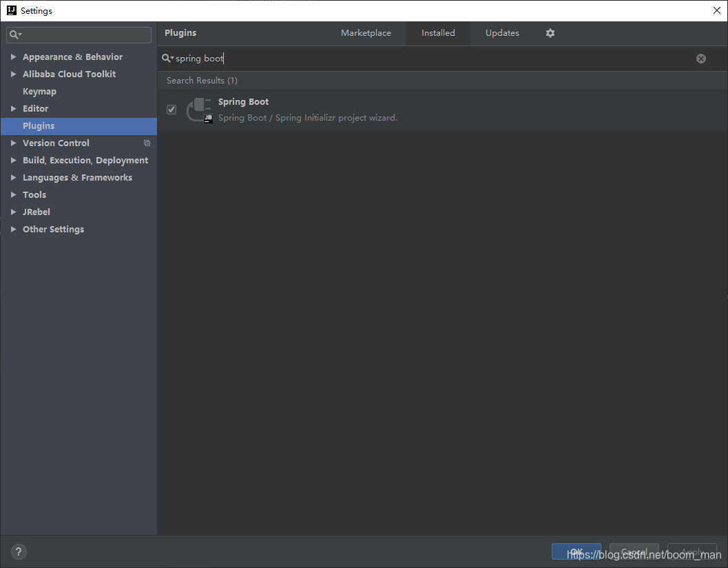Open the help question mark button
728x568 pixels.
19,551
